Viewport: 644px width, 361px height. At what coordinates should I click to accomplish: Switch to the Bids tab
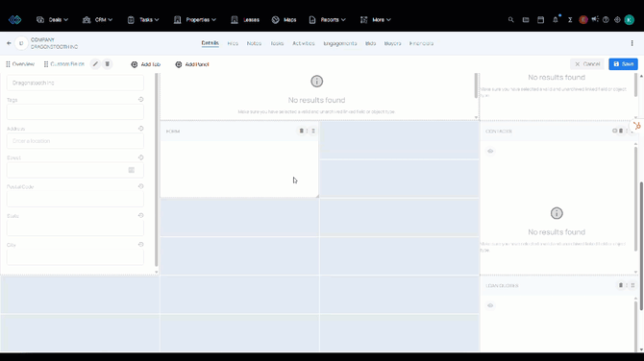coord(370,43)
